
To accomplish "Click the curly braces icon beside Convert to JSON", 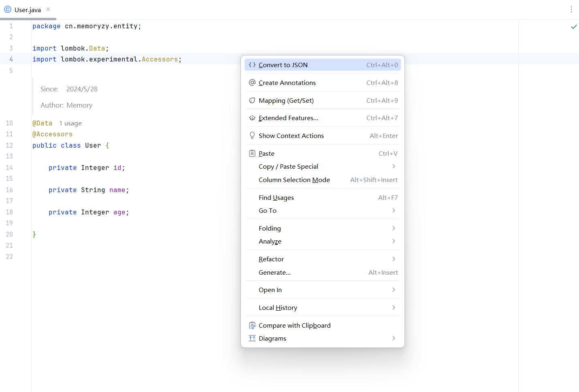I will 252,64.
